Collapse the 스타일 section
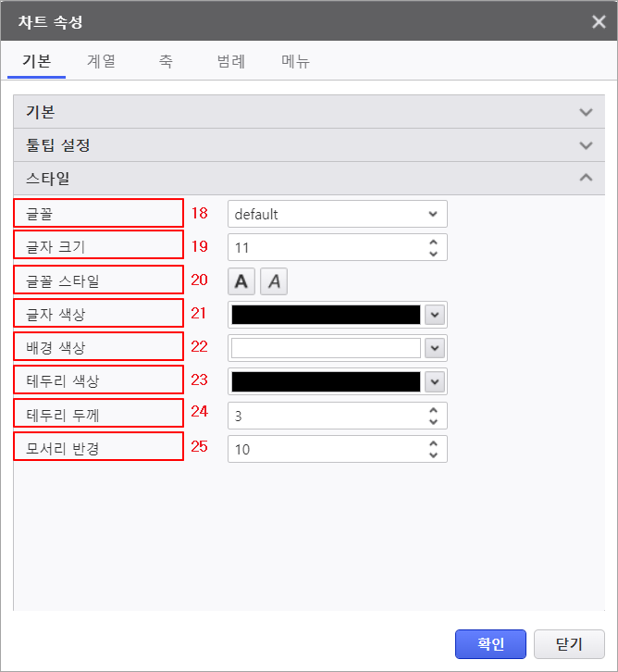The width and height of the screenshot is (618, 672). [x=585, y=178]
